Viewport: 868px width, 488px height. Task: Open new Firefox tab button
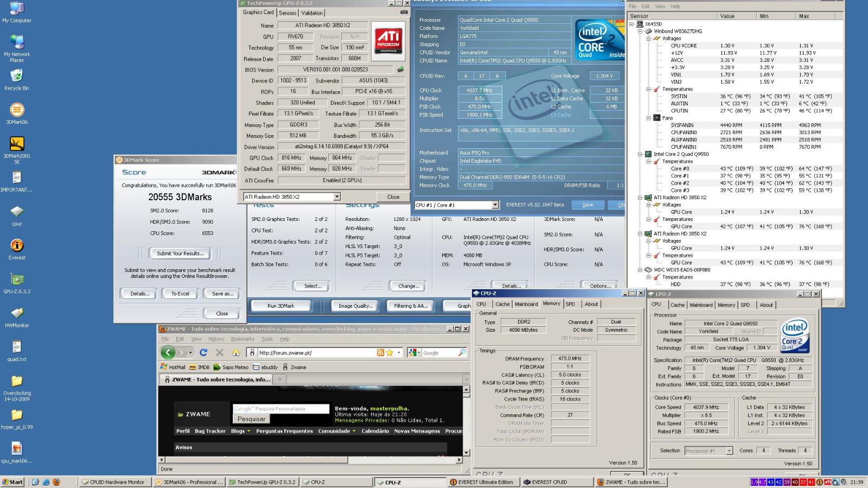279,379
